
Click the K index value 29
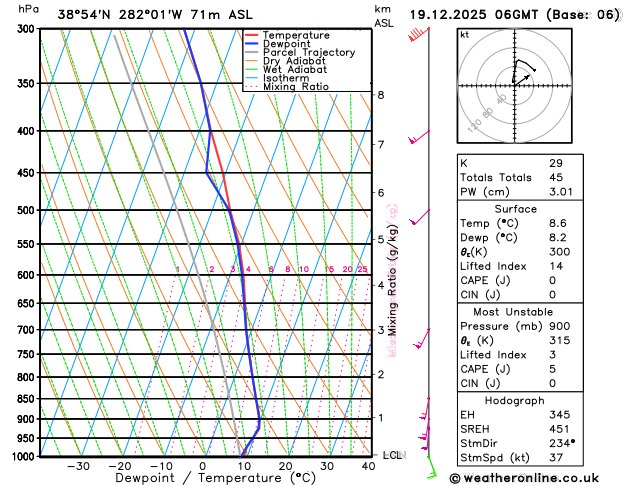pyautogui.click(x=556, y=163)
